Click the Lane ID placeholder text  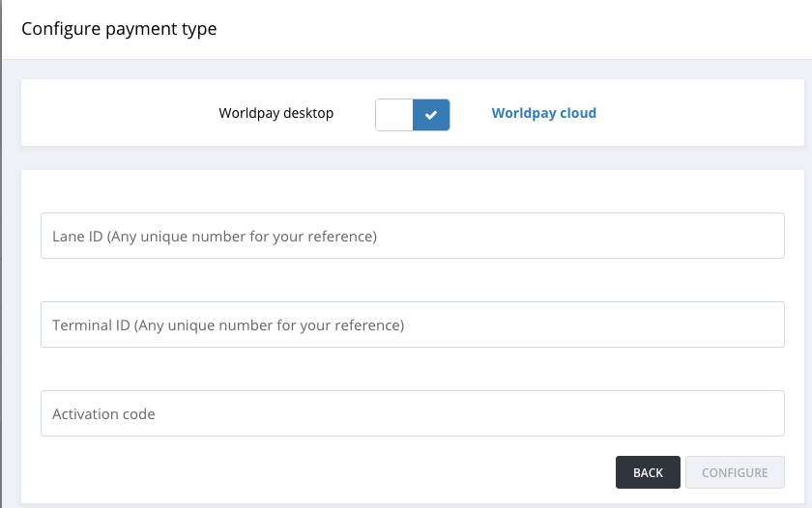point(214,236)
